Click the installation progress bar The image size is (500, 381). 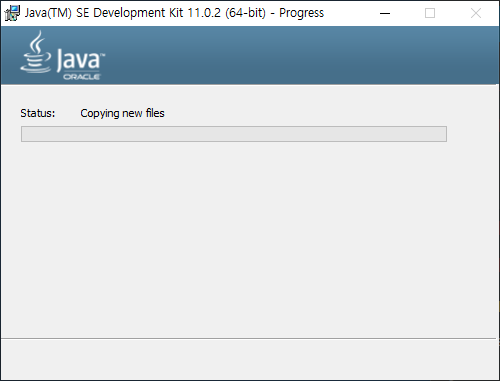(234, 134)
